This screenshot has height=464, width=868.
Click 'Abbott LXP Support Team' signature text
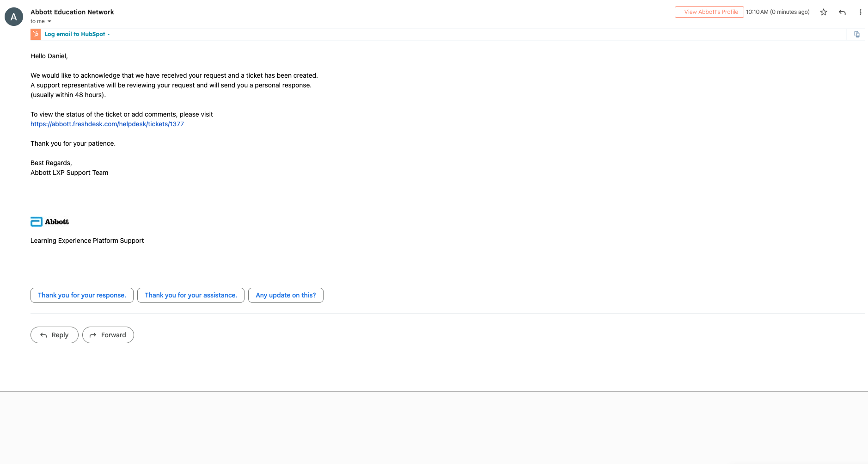coord(69,173)
